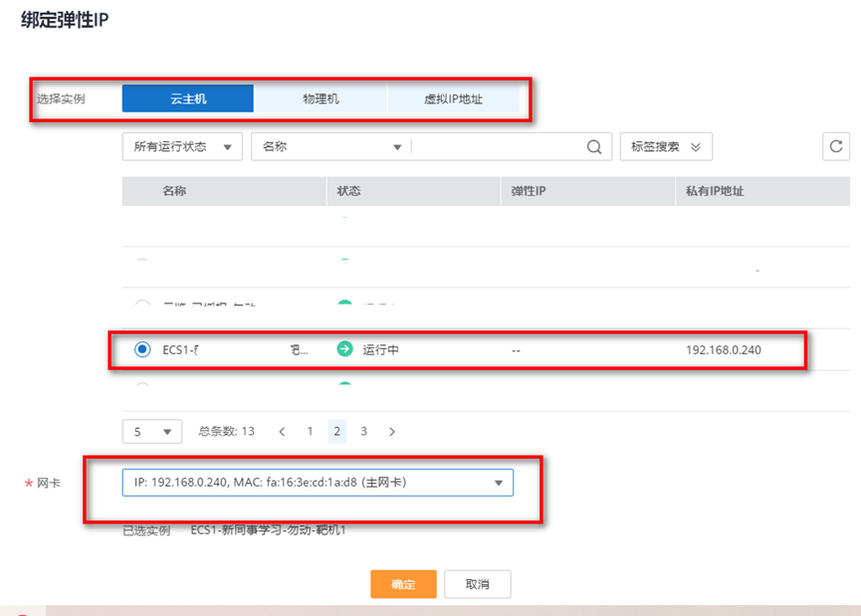Click the 取消 cancel button
861x616 pixels.
[478, 584]
